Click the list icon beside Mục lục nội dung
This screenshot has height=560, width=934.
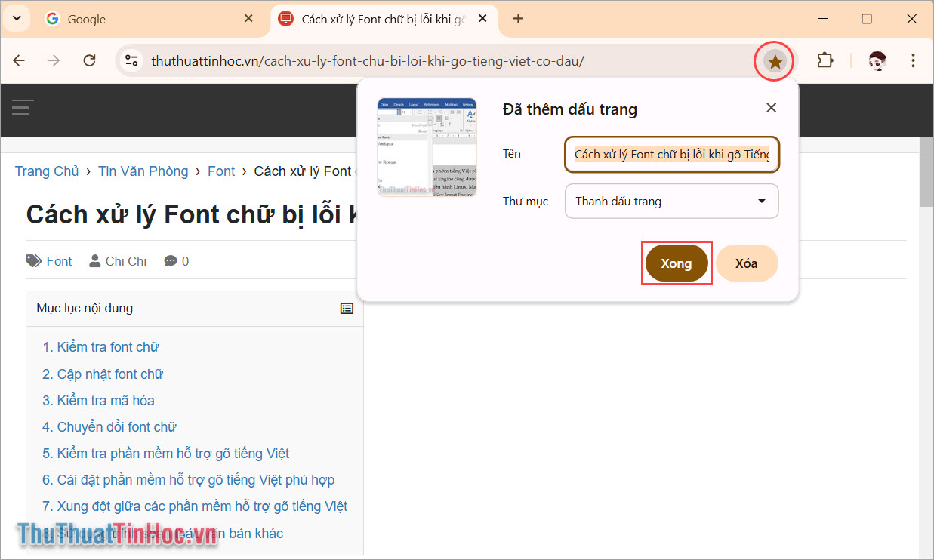pos(347,308)
